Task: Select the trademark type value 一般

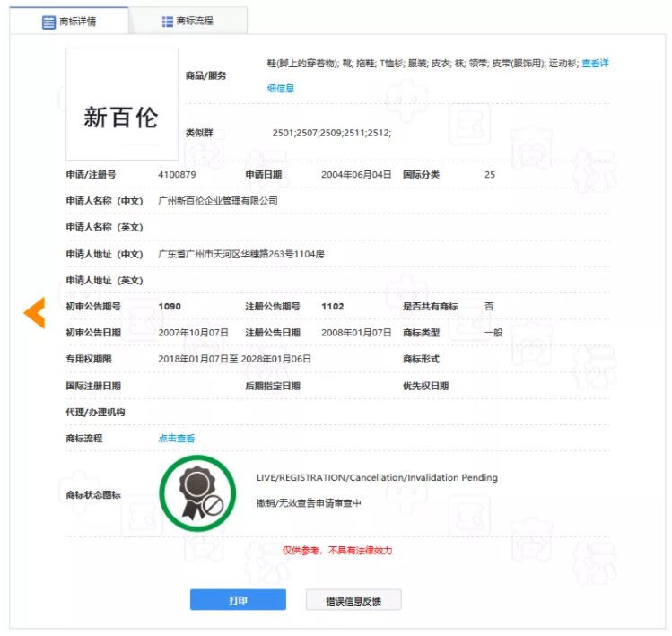Action: coord(493,333)
